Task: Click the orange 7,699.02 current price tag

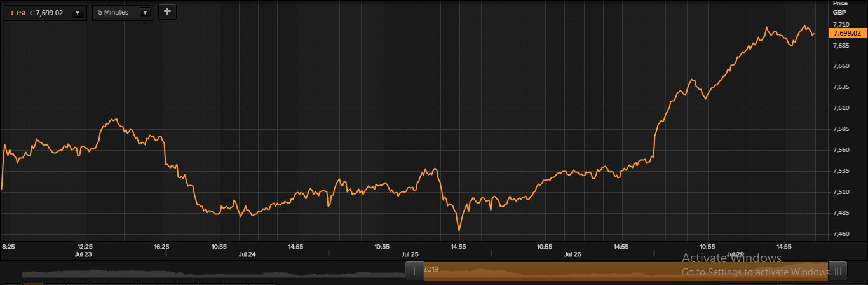Action: coord(847,32)
